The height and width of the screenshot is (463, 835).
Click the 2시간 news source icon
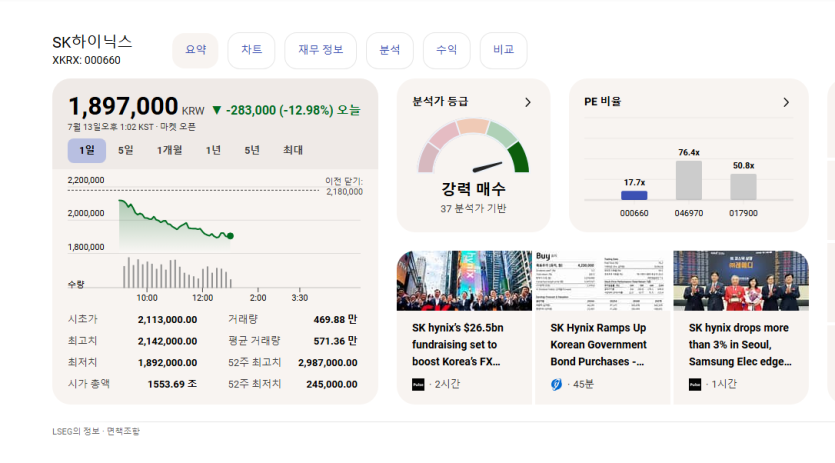tap(418, 384)
